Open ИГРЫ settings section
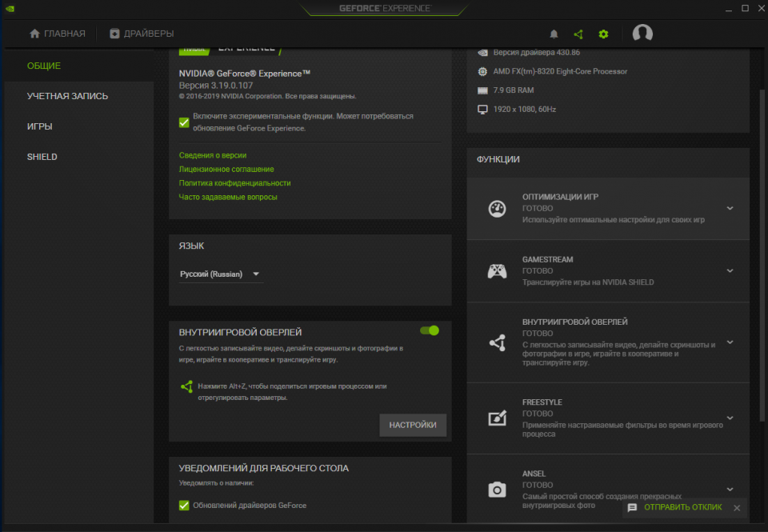 tap(40, 126)
